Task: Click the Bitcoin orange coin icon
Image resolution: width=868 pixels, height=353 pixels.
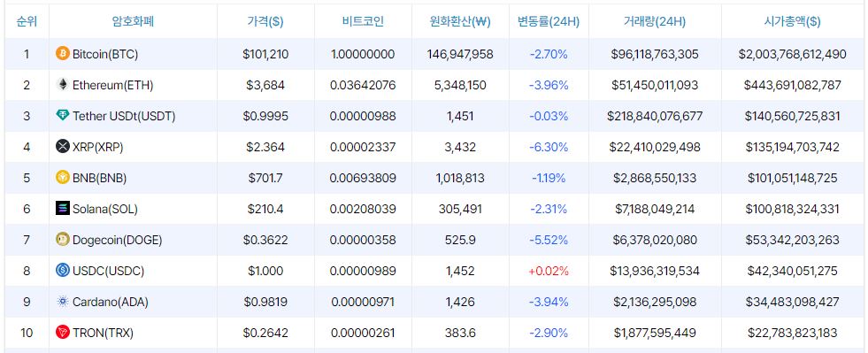Action: coord(63,54)
